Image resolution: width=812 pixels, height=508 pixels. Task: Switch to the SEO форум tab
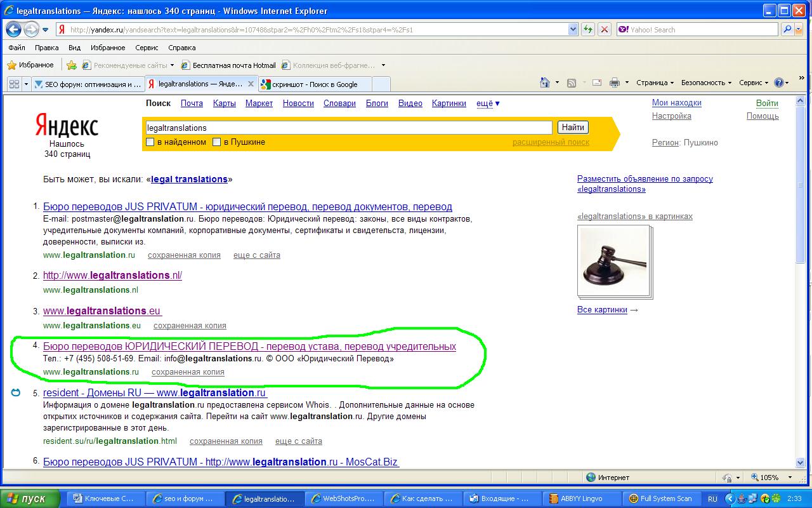pos(88,84)
